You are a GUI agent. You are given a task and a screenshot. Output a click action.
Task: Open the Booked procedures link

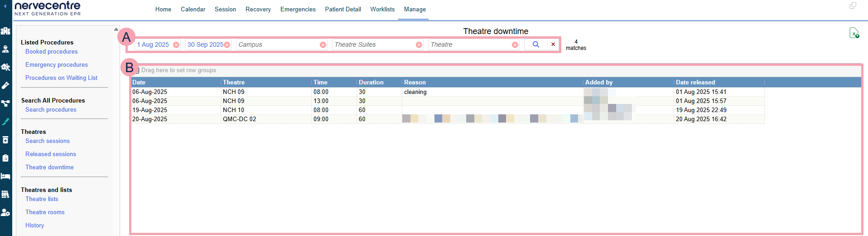pyautogui.click(x=51, y=52)
